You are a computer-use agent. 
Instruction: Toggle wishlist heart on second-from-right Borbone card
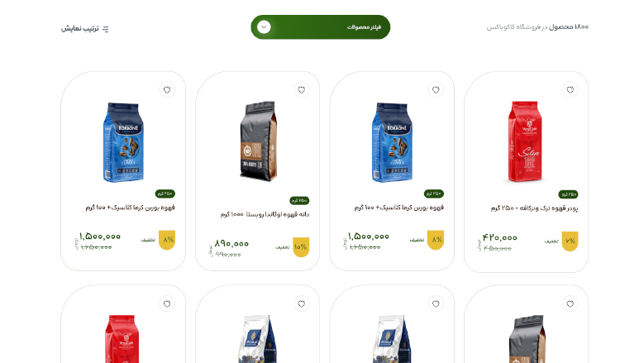[436, 90]
